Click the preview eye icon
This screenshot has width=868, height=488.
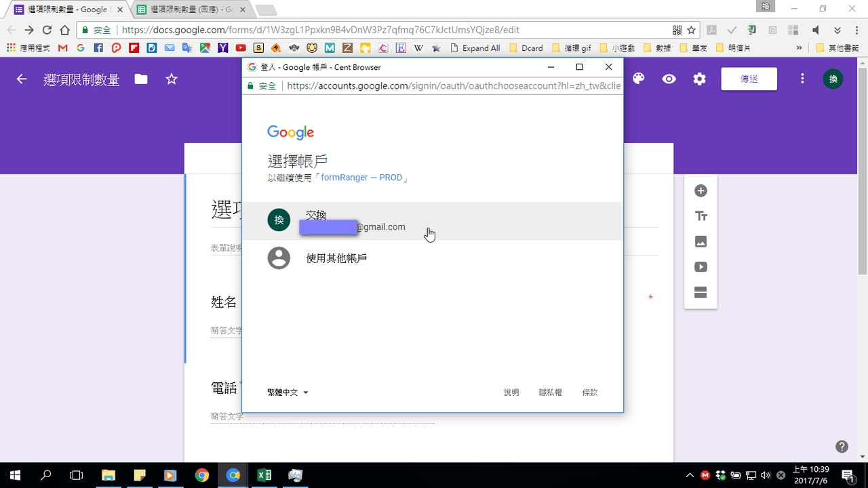(669, 79)
